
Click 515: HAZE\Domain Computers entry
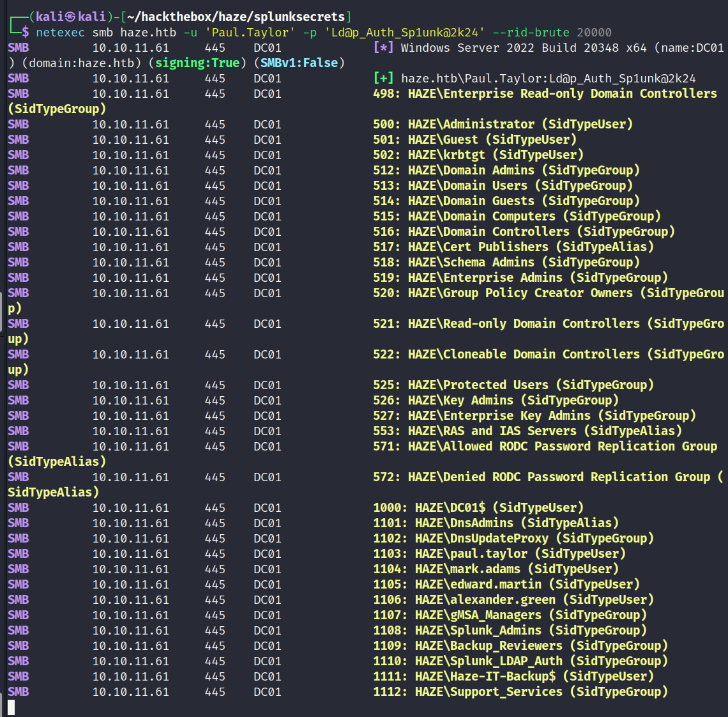[517, 217]
